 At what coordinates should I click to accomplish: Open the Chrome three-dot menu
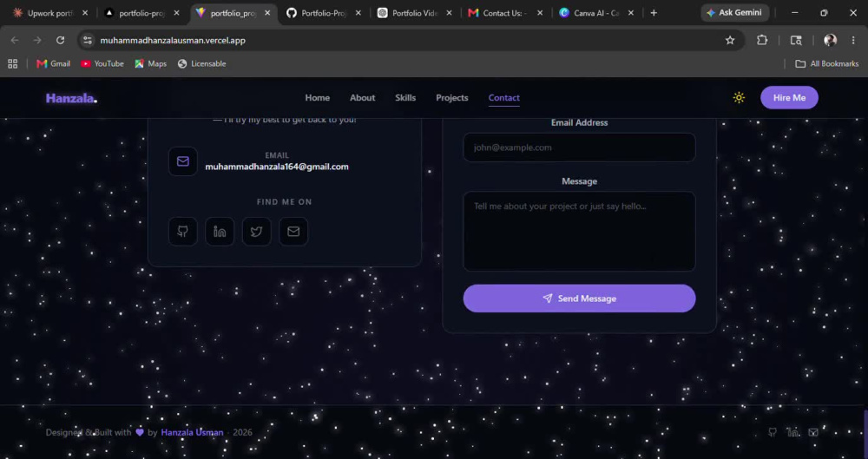click(853, 40)
